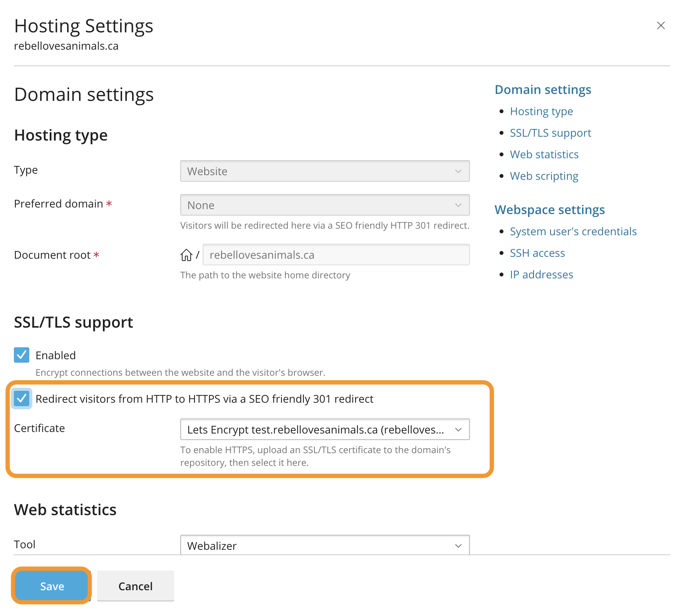
Task: Open the hosting Type dropdown
Action: pos(325,171)
